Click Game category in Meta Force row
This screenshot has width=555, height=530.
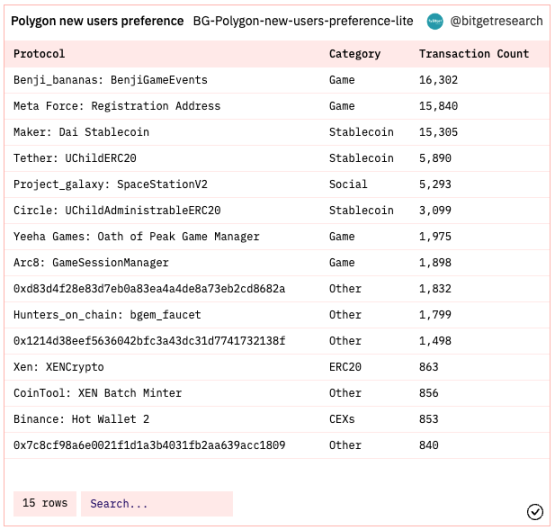pyautogui.click(x=342, y=106)
